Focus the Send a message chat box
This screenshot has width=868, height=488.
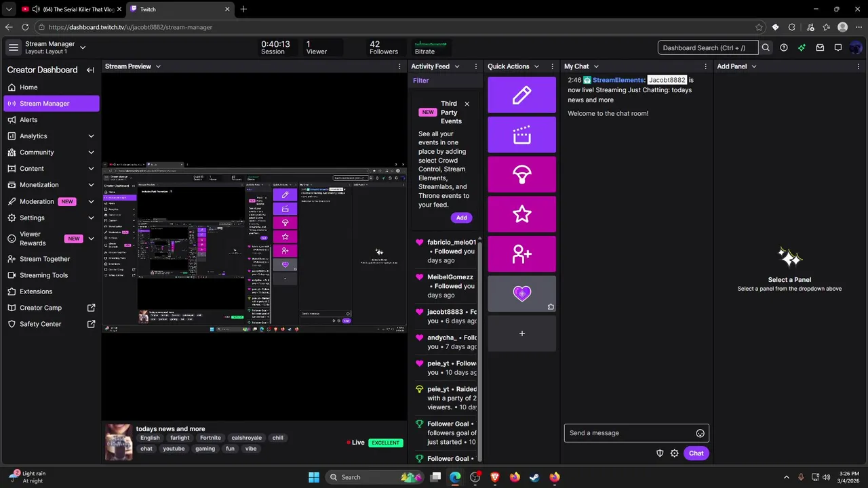pos(637,433)
